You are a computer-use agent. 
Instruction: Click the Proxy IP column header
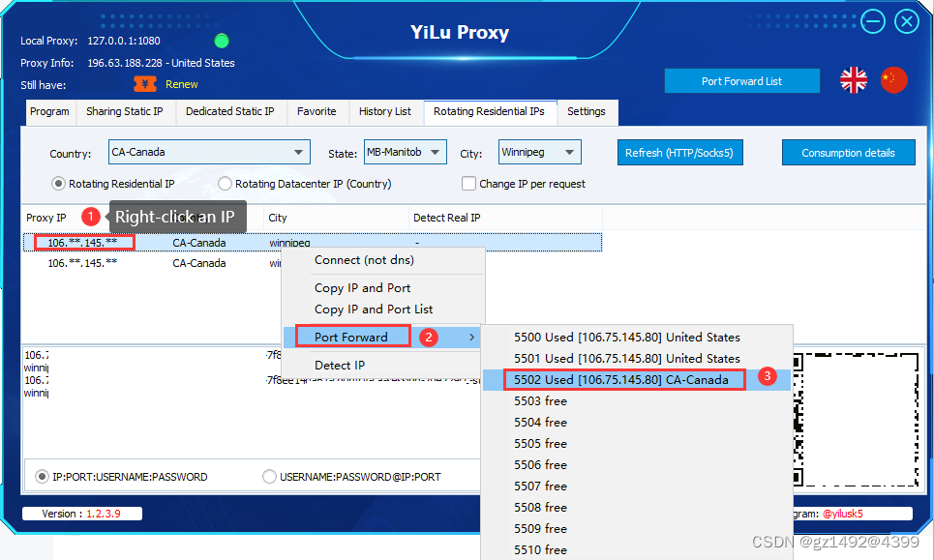pyautogui.click(x=45, y=218)
